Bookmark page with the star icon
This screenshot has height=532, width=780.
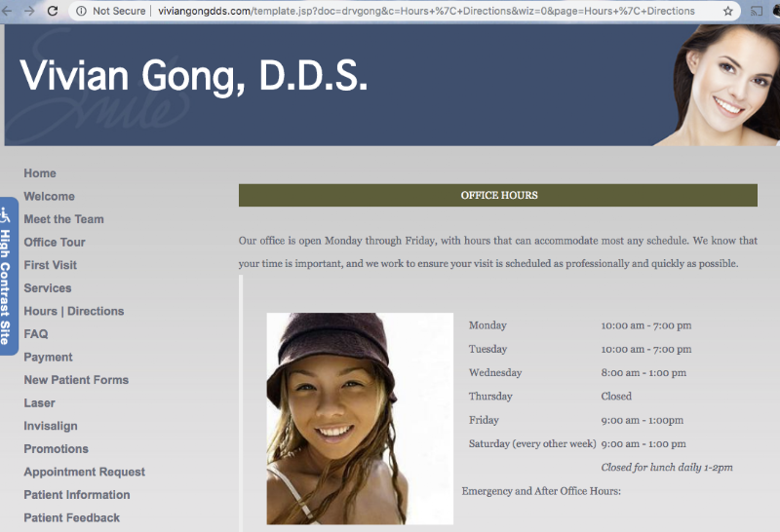tap(728, 11)
